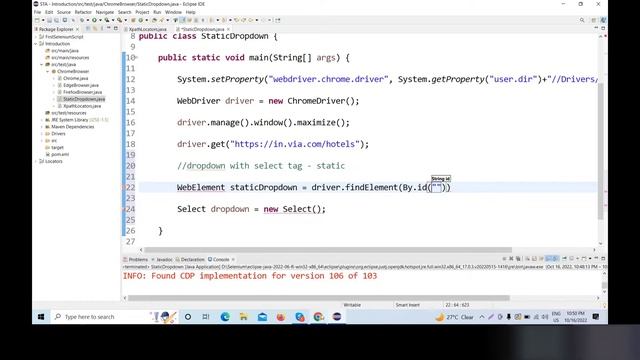Click the 'Smart Insert' status bar entry

coord(407,305)
